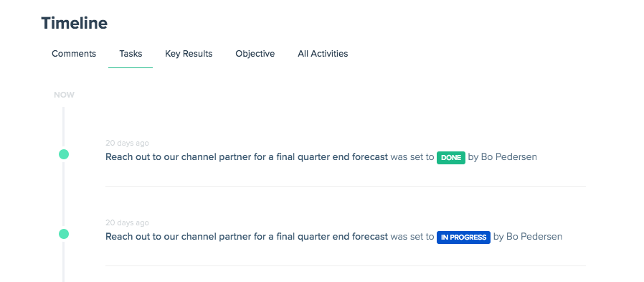This screenshot has height=282, width=644.
Task: Open Bo Pedersen's name in the IN PROGRESS entry
Action: tap(534, 237)
